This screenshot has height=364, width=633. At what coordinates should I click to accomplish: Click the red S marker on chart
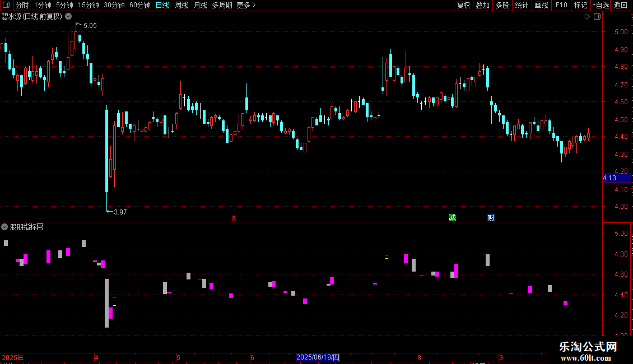(x=234, y=218)
